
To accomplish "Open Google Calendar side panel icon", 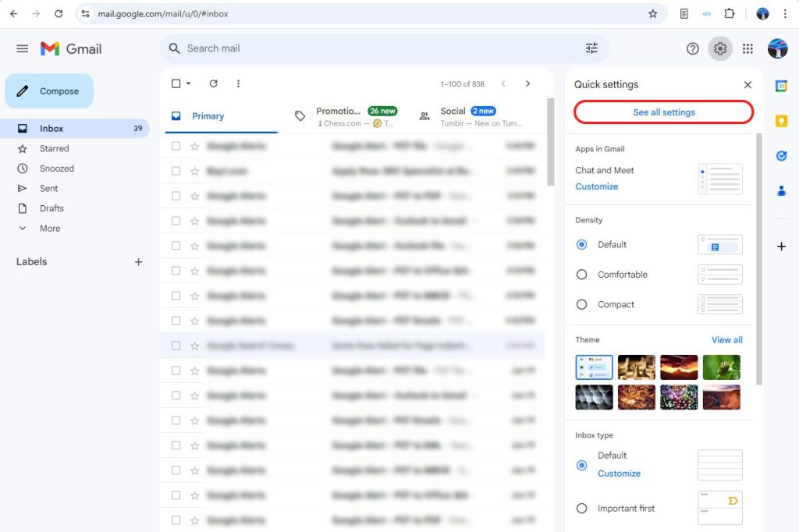I will click(781, 86).
